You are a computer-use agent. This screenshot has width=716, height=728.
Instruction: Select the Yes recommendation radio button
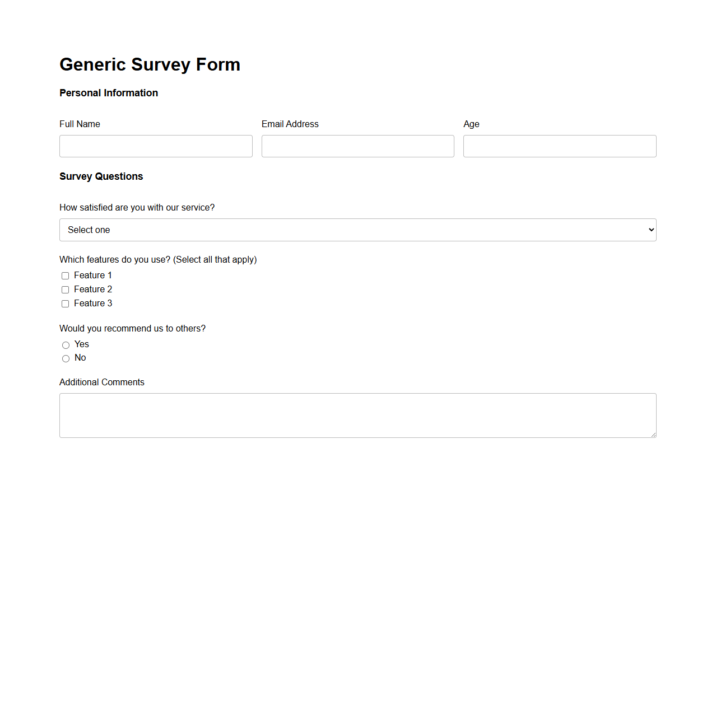[66, 345]
